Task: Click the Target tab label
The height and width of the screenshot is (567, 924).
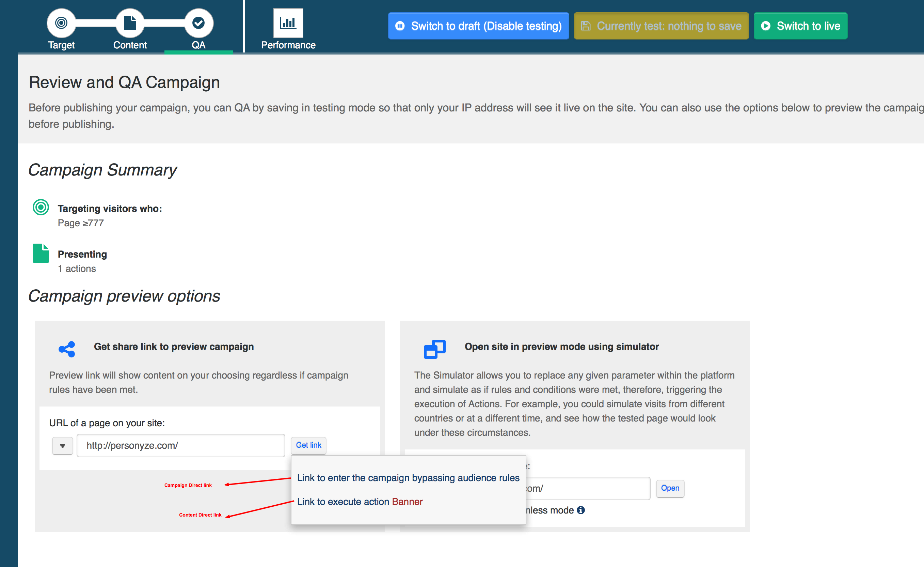Action: (x=61, y=45)
